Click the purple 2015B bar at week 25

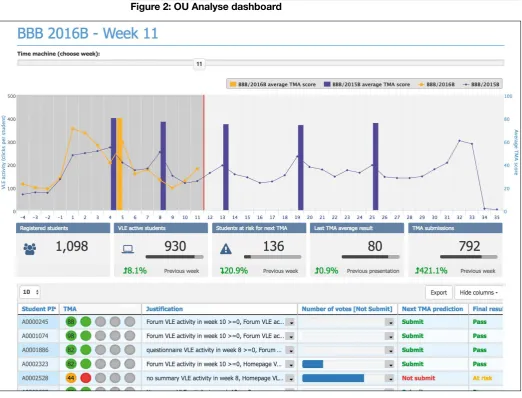(375, 166)
